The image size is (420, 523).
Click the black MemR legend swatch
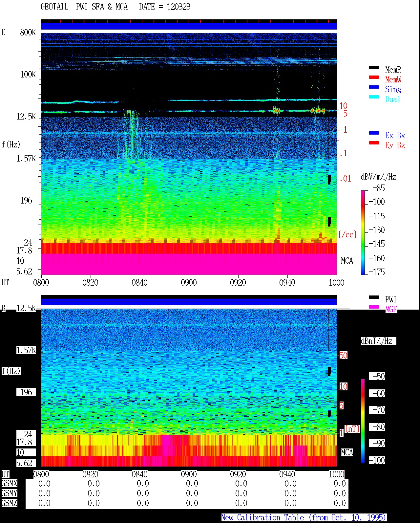[374, 67]
